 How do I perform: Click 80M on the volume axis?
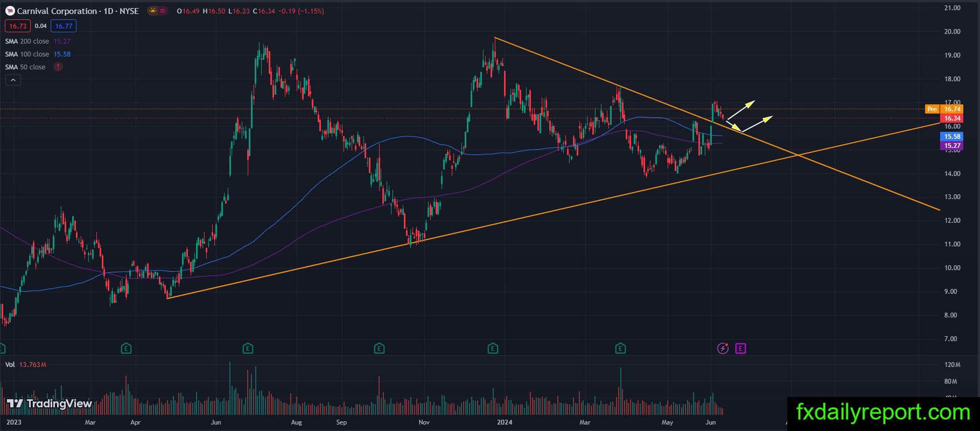[x=952, y=381]
